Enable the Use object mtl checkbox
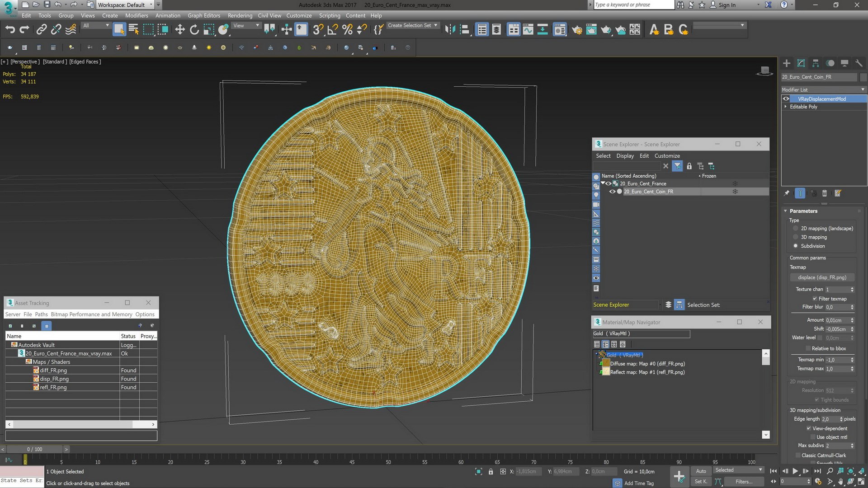 [813, 437]
